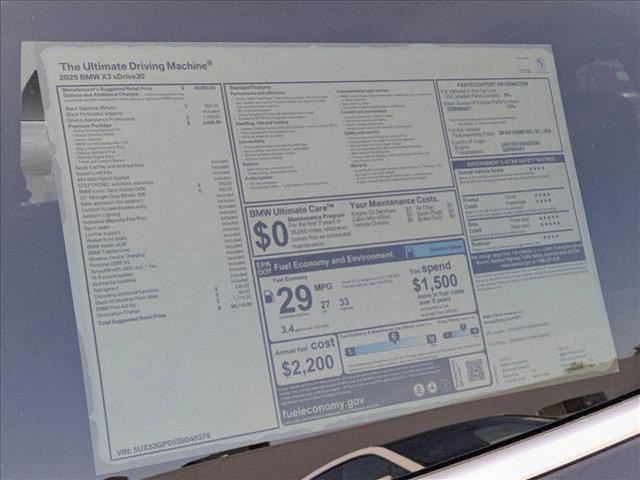This screenshot has height=480, width=640.
Task: Click the 'BMW Ultimate Care' heading
Action: [291, 211]
